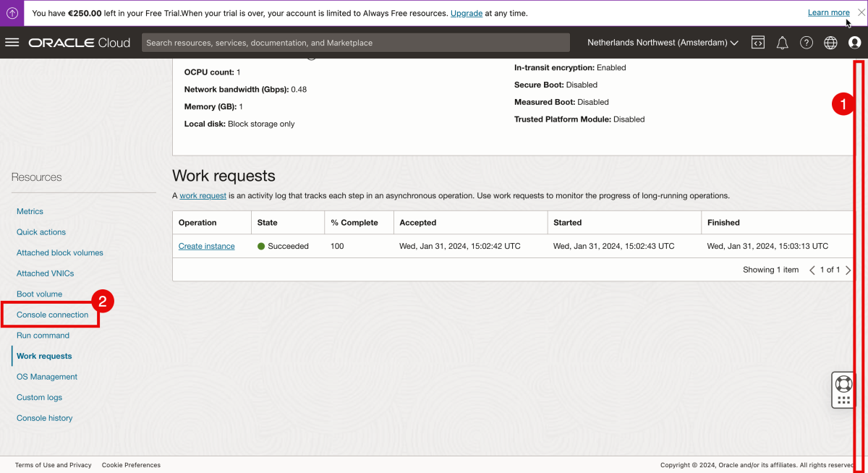Open the work request documentation link
Screen dimensions: 868x473
(x=203, y=195)
